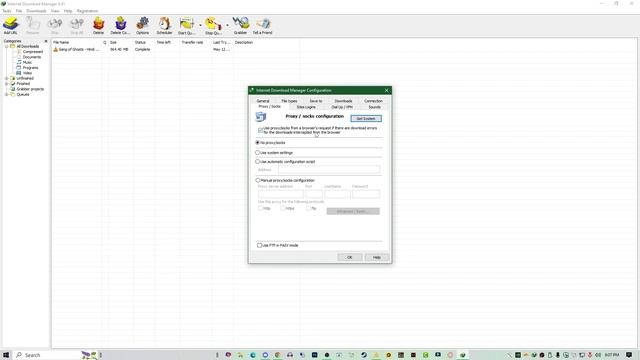The height and width of the screenshot is (360, 640).
Task: Tick the ftp protocol checkbox
Action: pyautogui.click(x=309, y=208)
